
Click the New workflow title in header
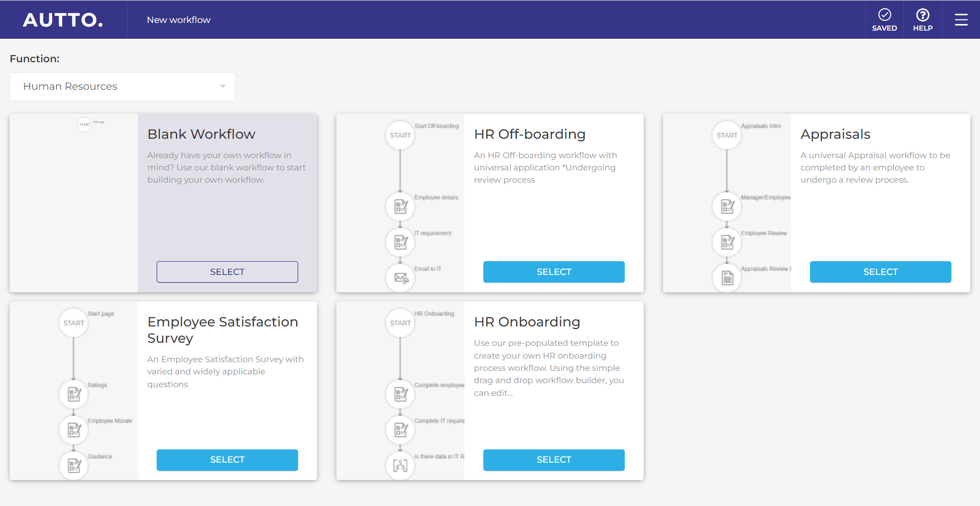[x=179, y=20]
